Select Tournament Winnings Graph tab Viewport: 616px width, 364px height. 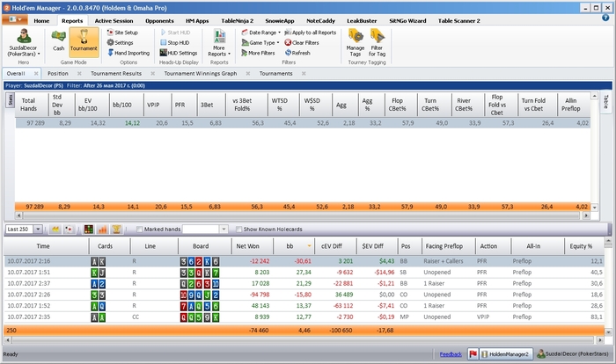201,74
